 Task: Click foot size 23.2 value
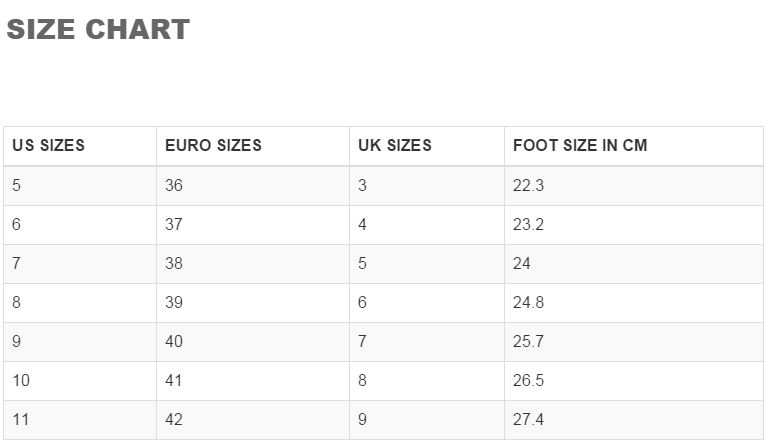pyautogui.click(x=528, y=225)
